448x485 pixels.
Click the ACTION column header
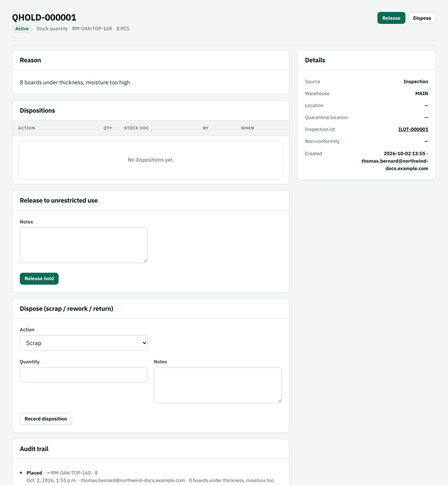27,128
